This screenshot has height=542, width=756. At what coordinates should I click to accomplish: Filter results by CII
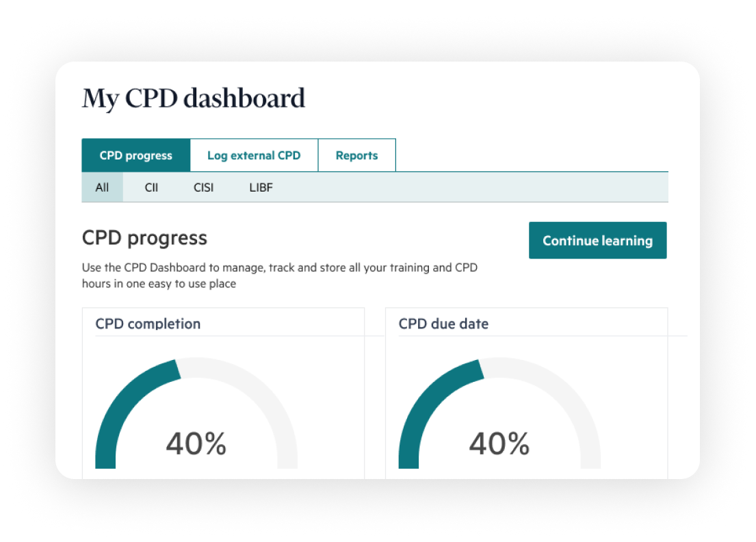point(151,187)
